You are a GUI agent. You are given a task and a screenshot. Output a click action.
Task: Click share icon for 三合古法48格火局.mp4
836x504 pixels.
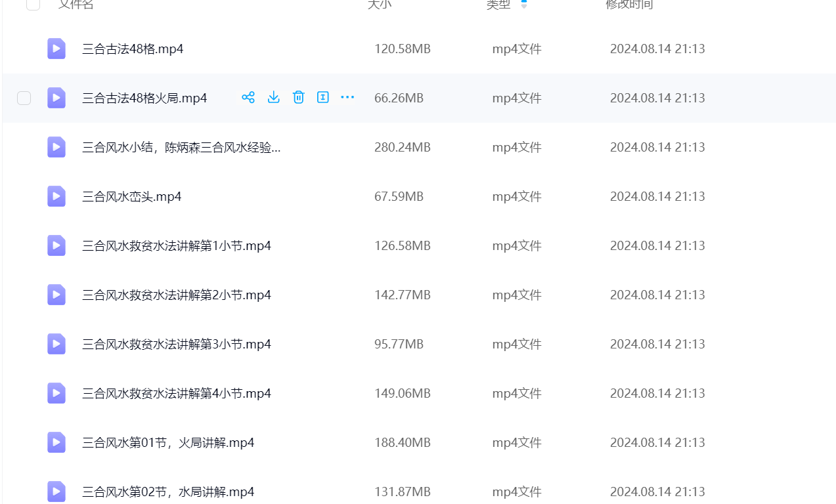coord(248,98)
